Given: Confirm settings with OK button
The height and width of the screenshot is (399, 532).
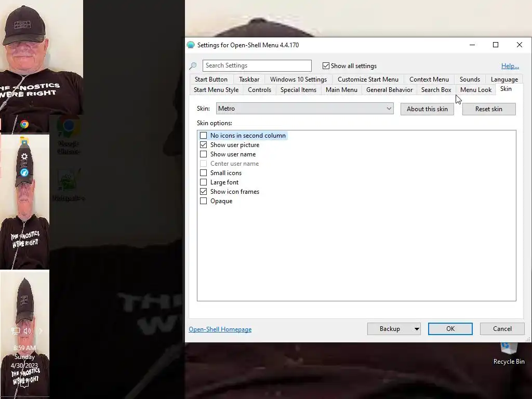Looking at the screenshot, I should [450, 329].
